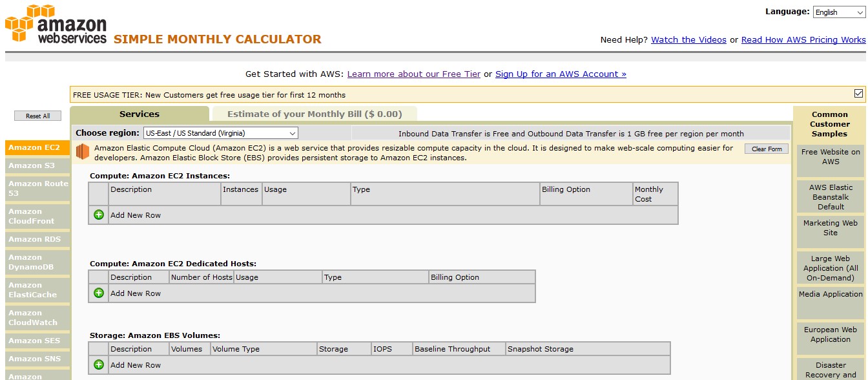The image size is (868, 380).
Task: Click Add New Row text in Dedicated Hosts
Action: coord(136,293)
